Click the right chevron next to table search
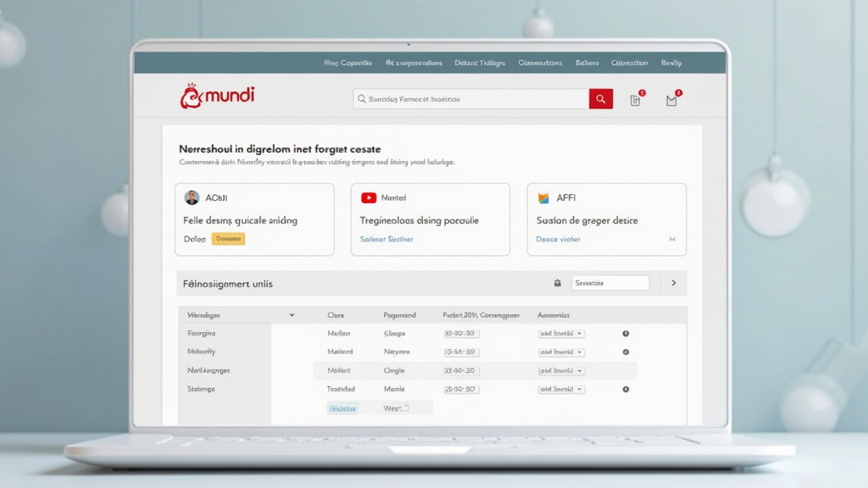 coord(674,283)
